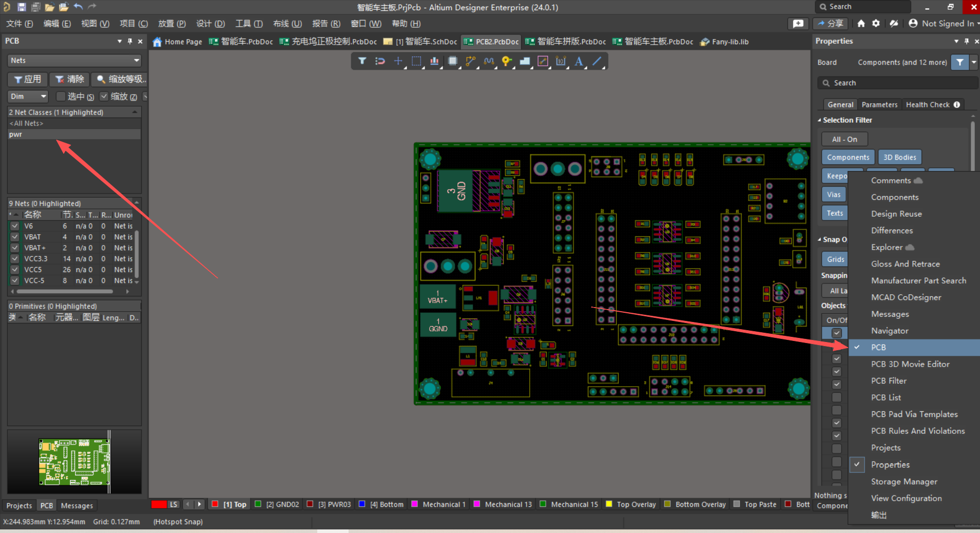Collapse the Selection Filter section
Image resolution: width=980 pixels, height=533 pixels.
coord(820,120)
